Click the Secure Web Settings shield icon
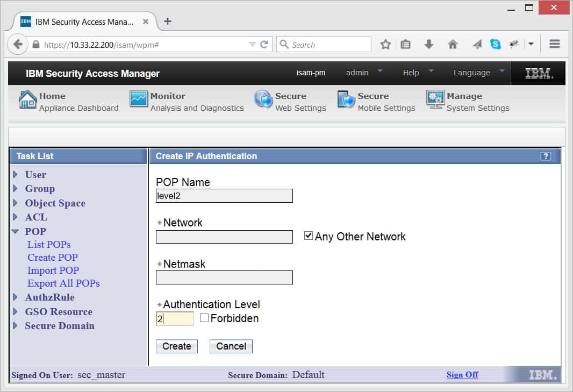Image resolution: width=573 pixels, height=392 pixels. pyautogui.click(x=263, y=100)
